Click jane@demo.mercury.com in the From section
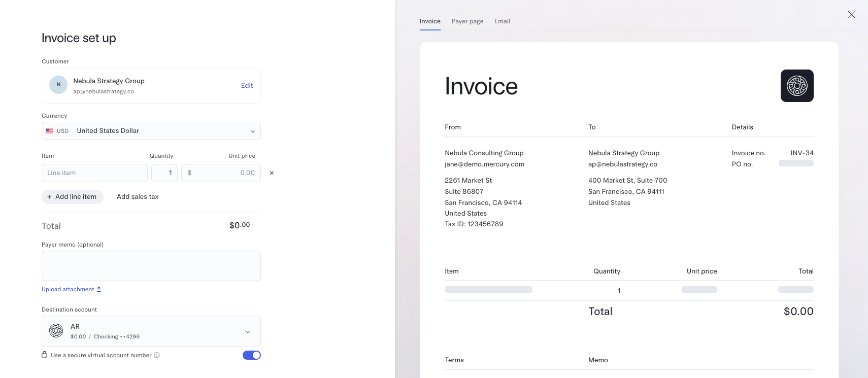Image resolution: width=868 pixels, height=378 pixels. point(484,164)
